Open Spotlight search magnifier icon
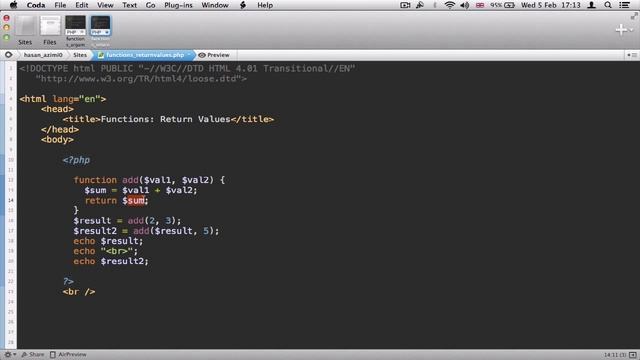The image size is (640, 360). click(608, 5)
